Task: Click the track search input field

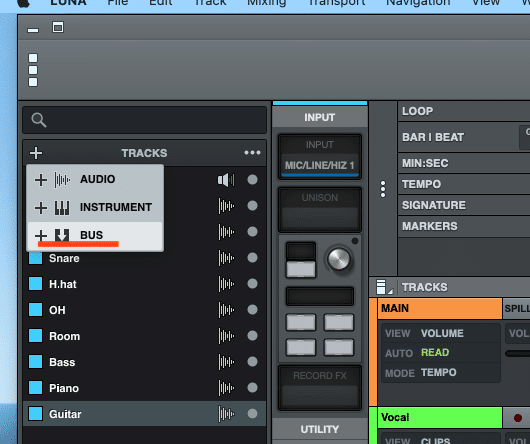Action: 145,120
